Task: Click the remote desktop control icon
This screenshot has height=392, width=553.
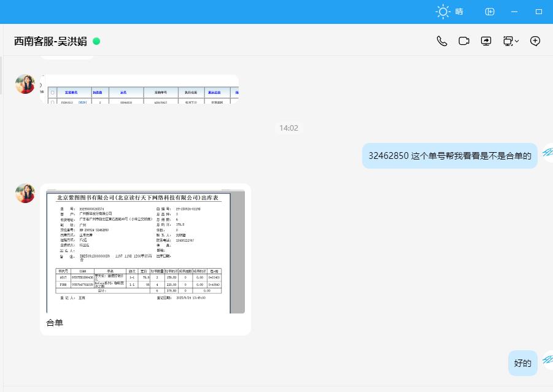Action: 508,41
